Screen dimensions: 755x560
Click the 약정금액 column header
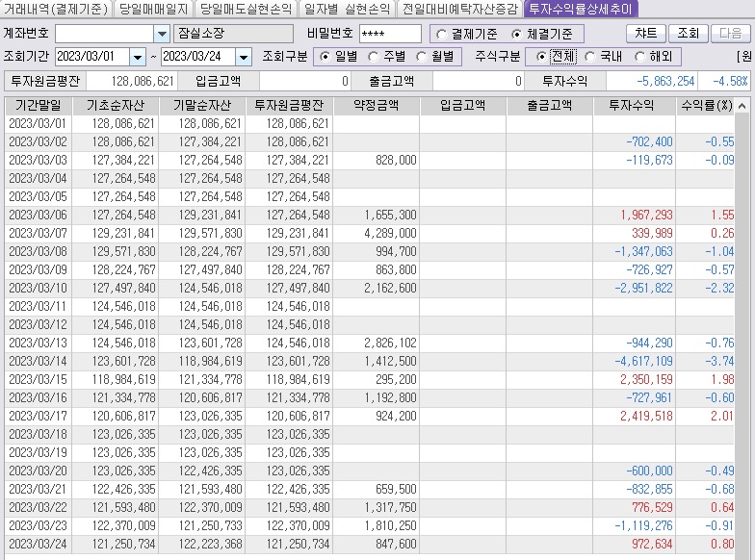[376, 106]
